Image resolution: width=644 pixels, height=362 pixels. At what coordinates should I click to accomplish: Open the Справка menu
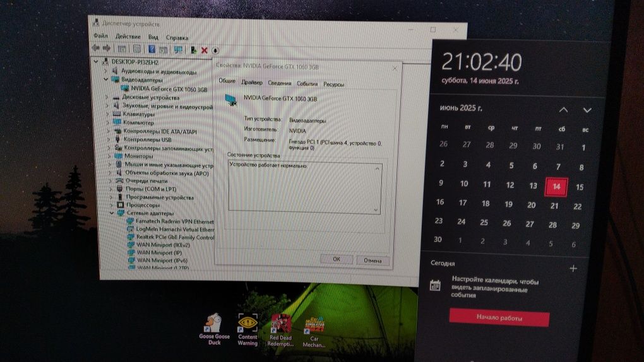[x=177, y=37]
